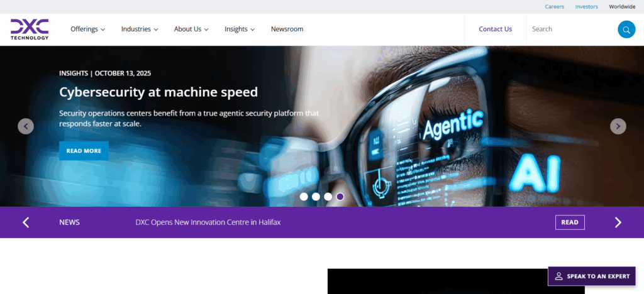
Task: Expand the Insights menu chevron
Action: click(x=253, y=30)
